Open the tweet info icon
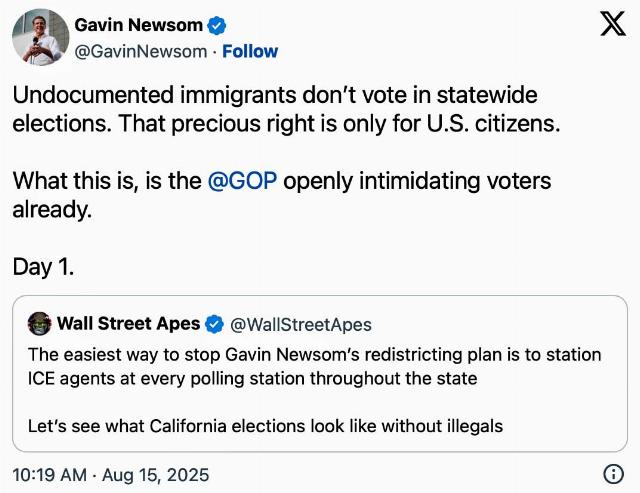 (613, 474)
